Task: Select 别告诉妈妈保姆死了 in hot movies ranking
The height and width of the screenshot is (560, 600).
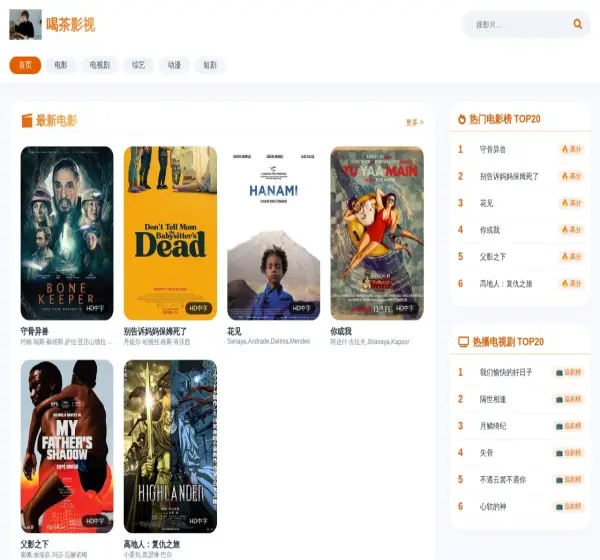Action: coord(509,176)
